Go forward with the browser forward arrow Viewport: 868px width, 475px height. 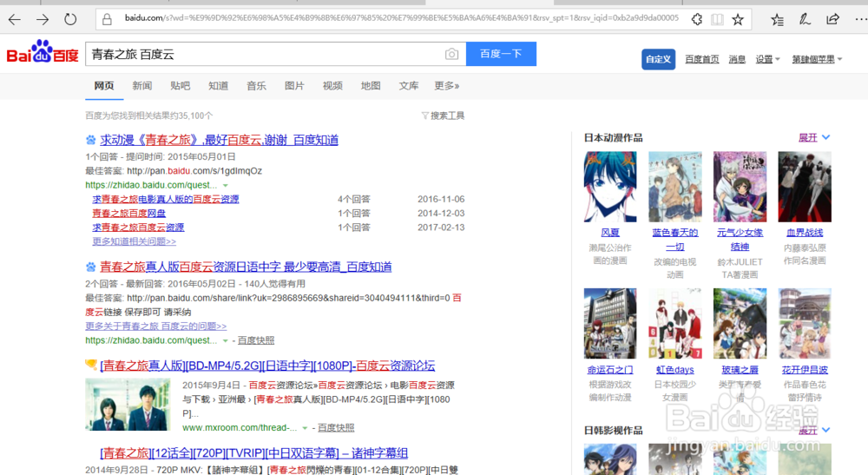[x=43, y=20]
